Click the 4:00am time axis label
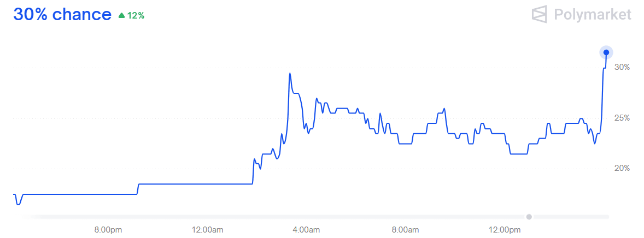 tap(306, 230)
